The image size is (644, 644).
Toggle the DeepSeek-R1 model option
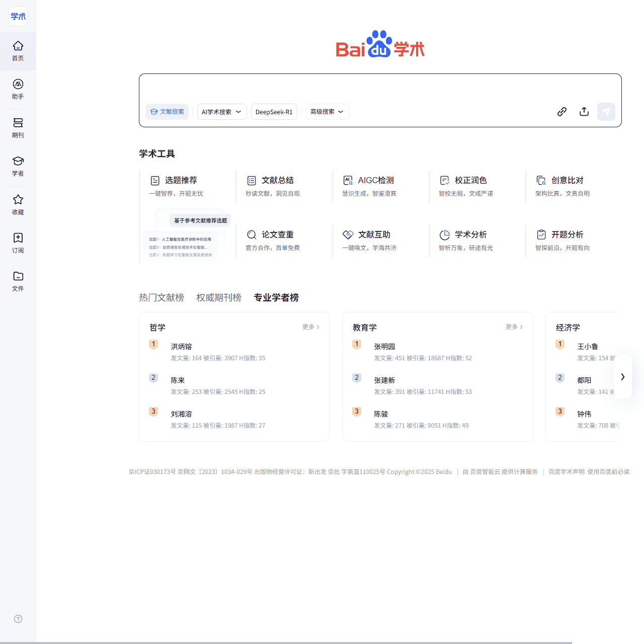(x=274, y=112)
